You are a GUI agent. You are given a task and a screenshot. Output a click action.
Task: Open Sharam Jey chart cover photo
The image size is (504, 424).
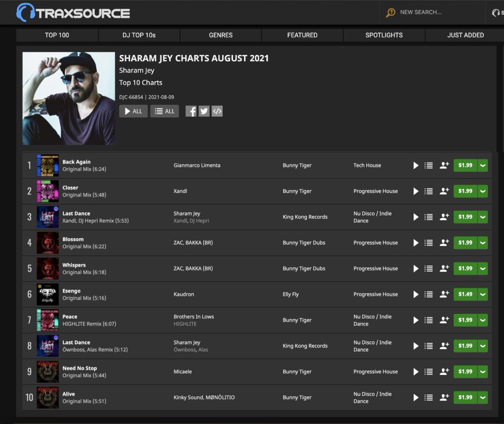69,99
